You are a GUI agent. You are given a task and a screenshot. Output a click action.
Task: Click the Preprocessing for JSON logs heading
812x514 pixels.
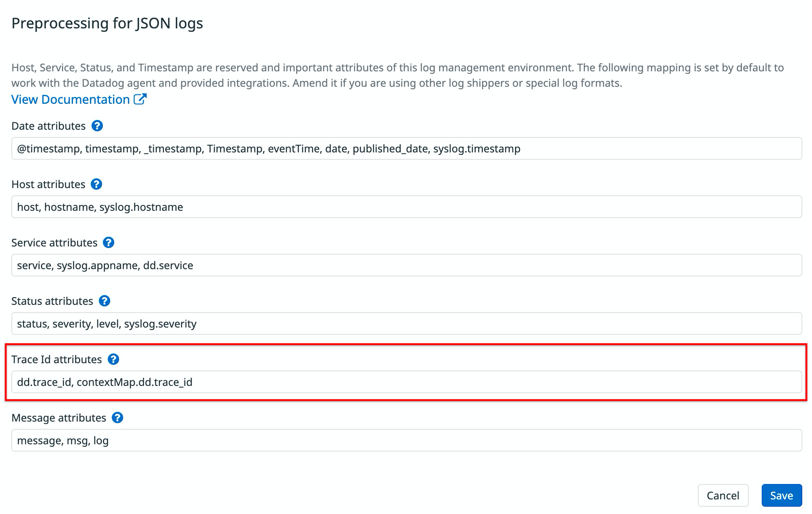(108, 23)
